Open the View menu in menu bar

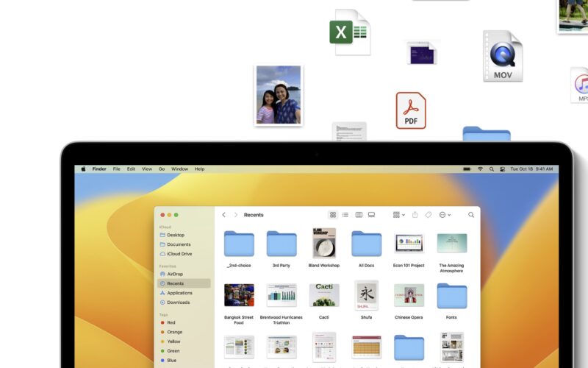point(147,169)
